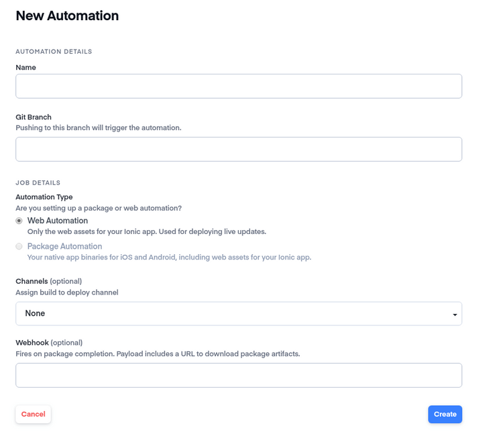
Task: Select the Web Automation radio button
Action: click(x=19, y=221)
